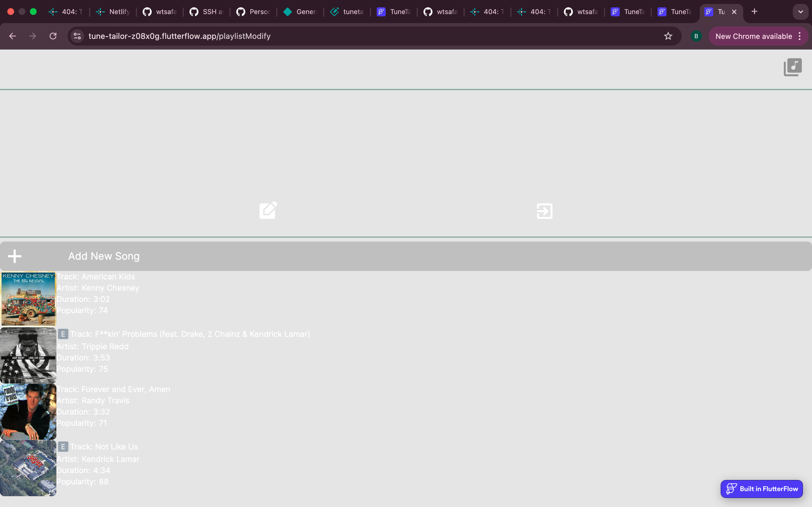Reload the page
The height and width of the screenshot is (507, 812).
click(x=53, y=36)
